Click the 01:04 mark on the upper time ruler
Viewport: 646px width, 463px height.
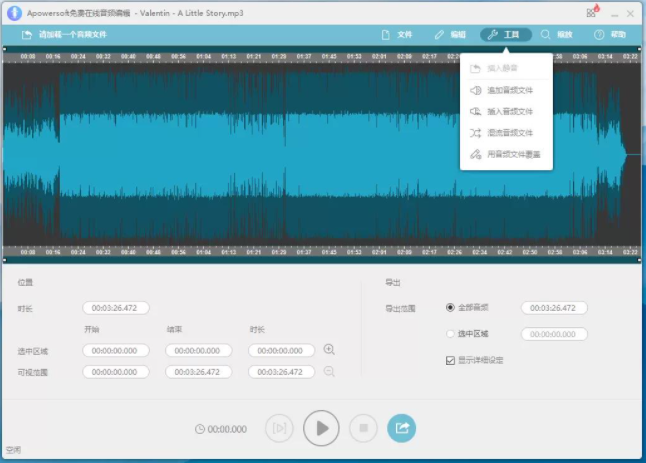click(204, 56)
